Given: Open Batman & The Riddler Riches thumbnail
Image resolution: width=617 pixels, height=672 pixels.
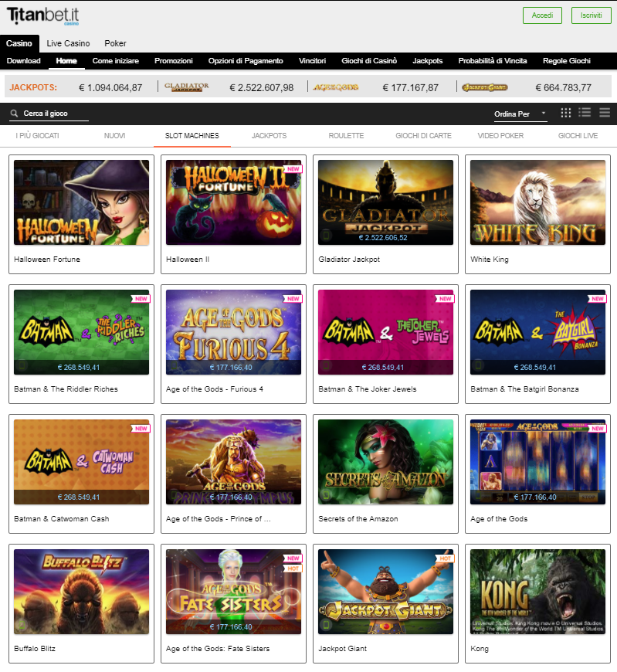Looking at the screenshot, I should pyautogui.click(x=81, y=332).
